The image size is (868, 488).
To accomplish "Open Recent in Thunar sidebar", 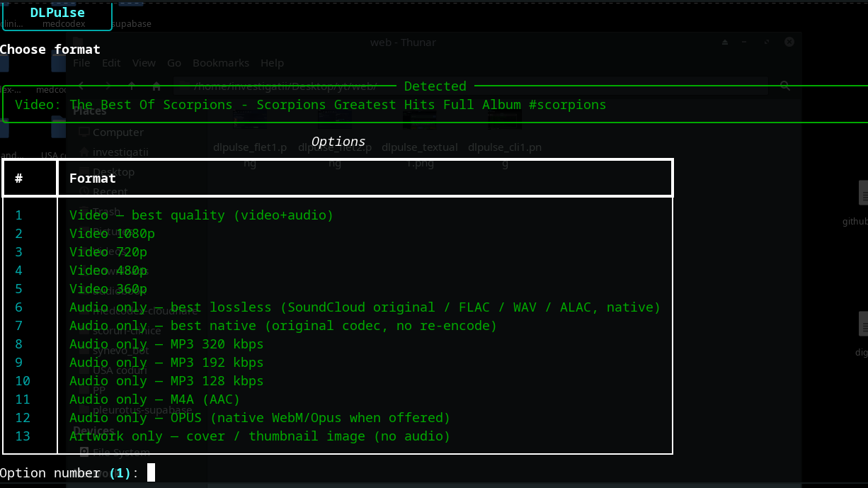I will point(103,192).
